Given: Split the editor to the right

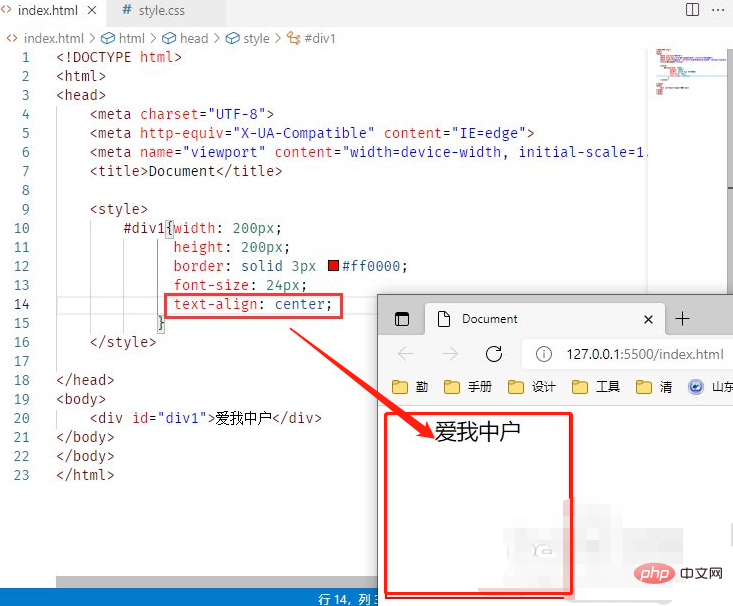Looking at the screenshot, I should 692,10.
